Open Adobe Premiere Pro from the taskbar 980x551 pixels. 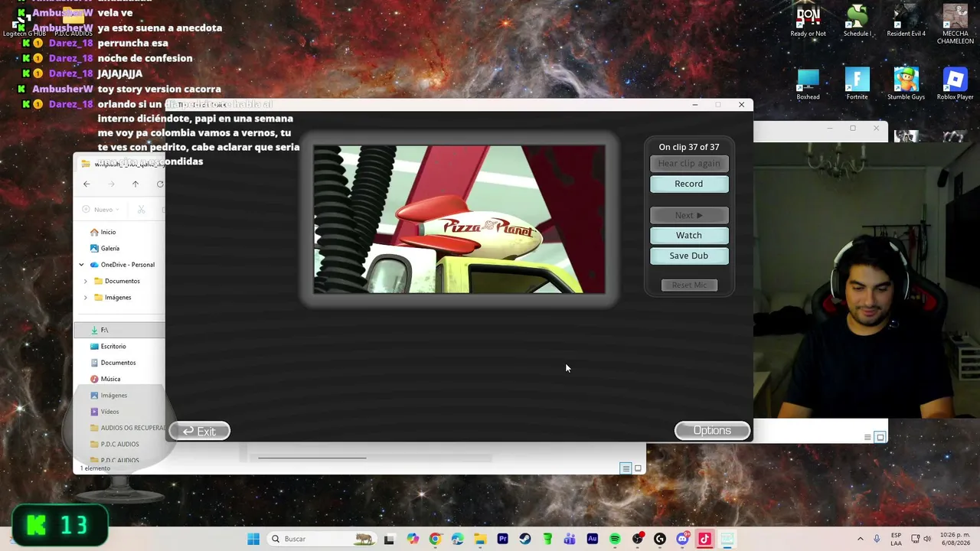502,539
